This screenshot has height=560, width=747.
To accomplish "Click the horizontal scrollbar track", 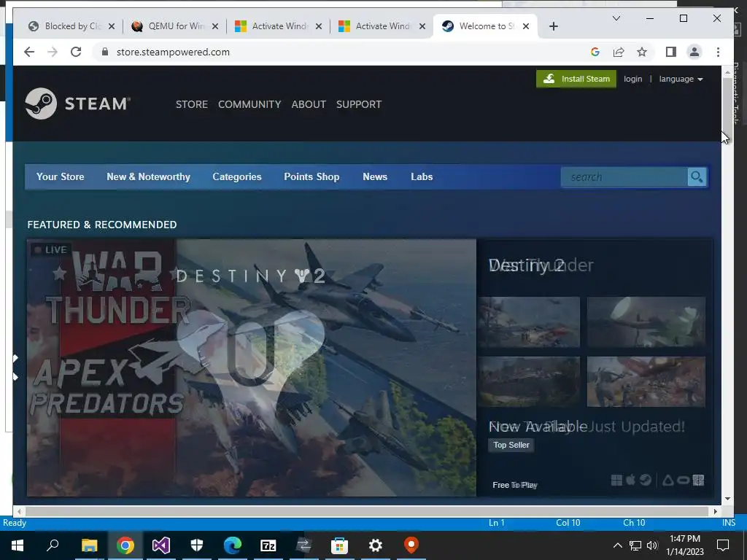I will pyautogui.click(x=367, y=511).
